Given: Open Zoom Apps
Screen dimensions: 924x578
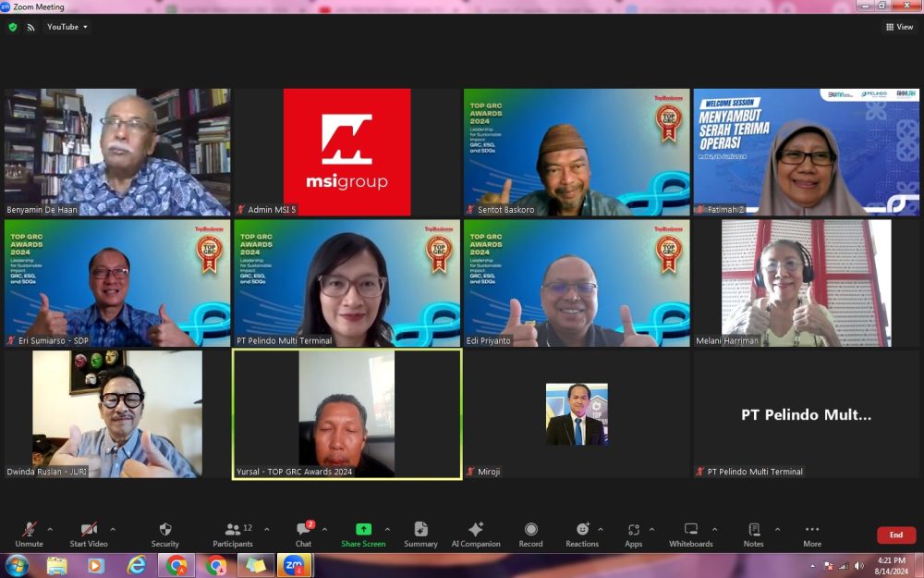Looking at the screenshot, I should pos(634,535).
